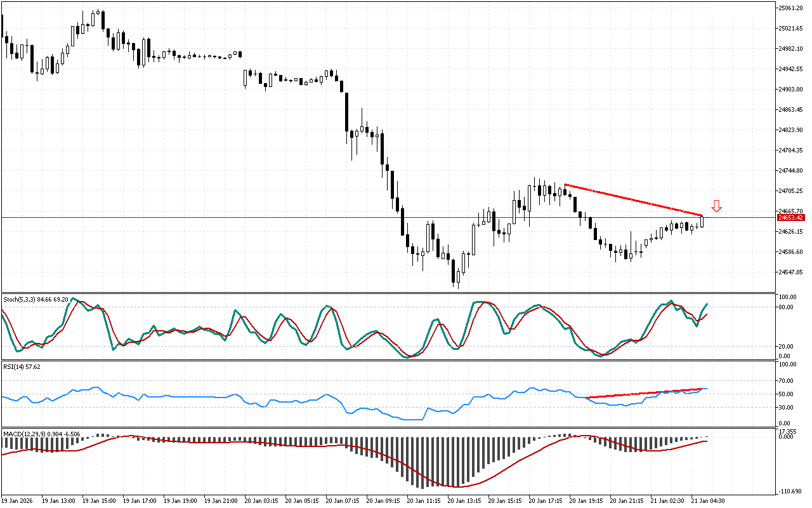Click the 24547.05 price scale value

790,272
